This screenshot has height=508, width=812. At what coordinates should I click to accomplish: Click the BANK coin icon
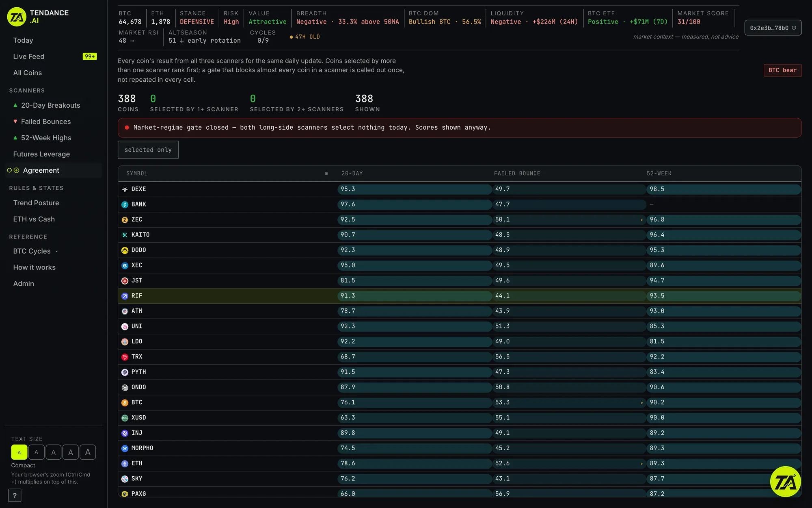click(125, 204)
